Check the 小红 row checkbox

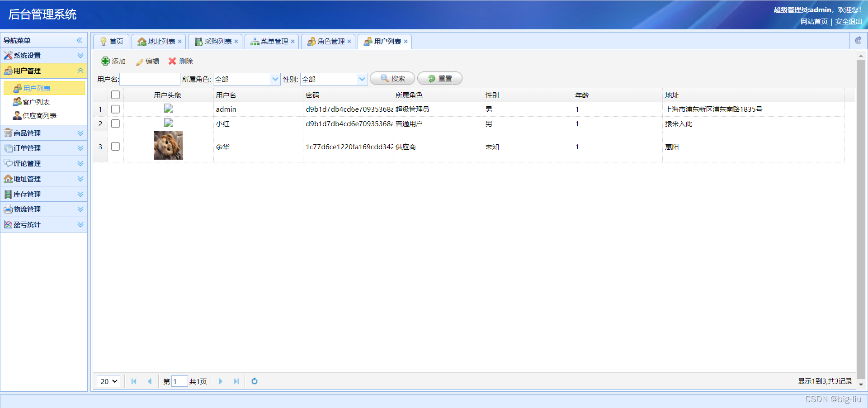point(115,123)
